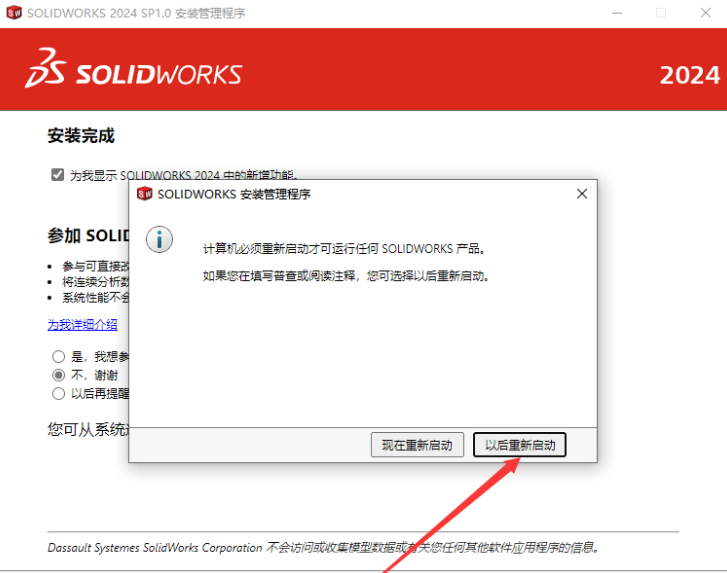Click the Dassault Systemes footer privacy text
Viewport: 727px width, 573px height.
[x=324, y=547]
